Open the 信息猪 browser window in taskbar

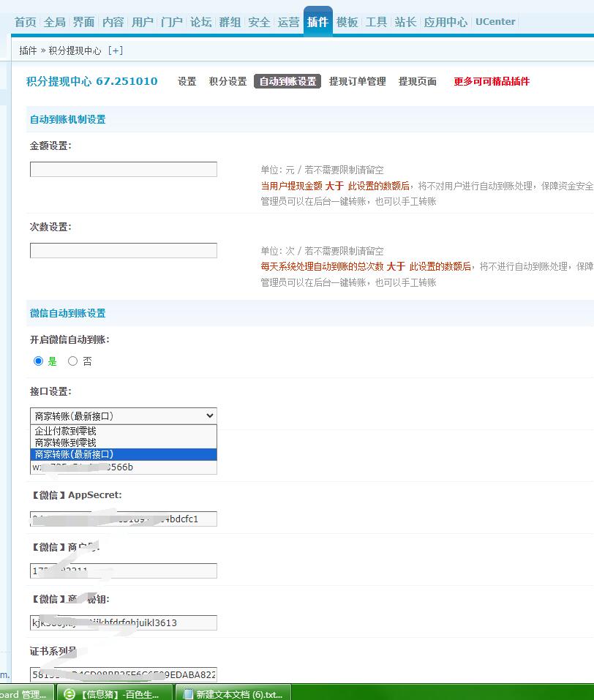coord(115,693)
